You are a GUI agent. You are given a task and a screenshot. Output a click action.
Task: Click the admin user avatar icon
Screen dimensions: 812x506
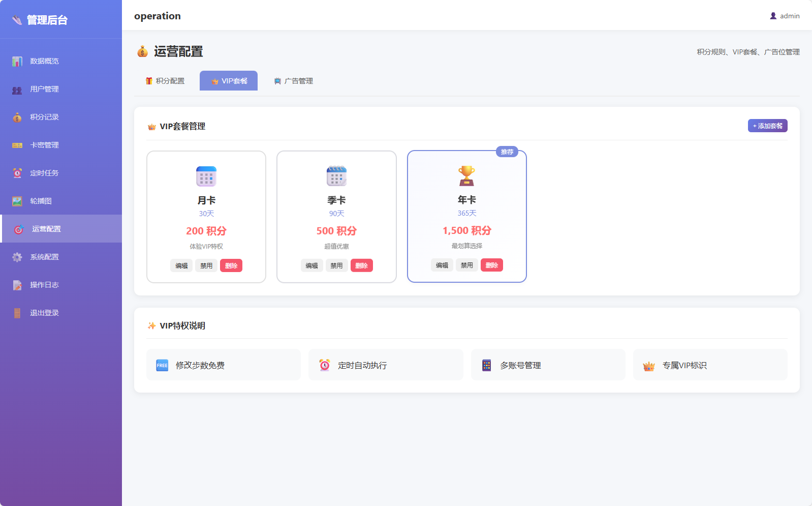click(773, 16)
